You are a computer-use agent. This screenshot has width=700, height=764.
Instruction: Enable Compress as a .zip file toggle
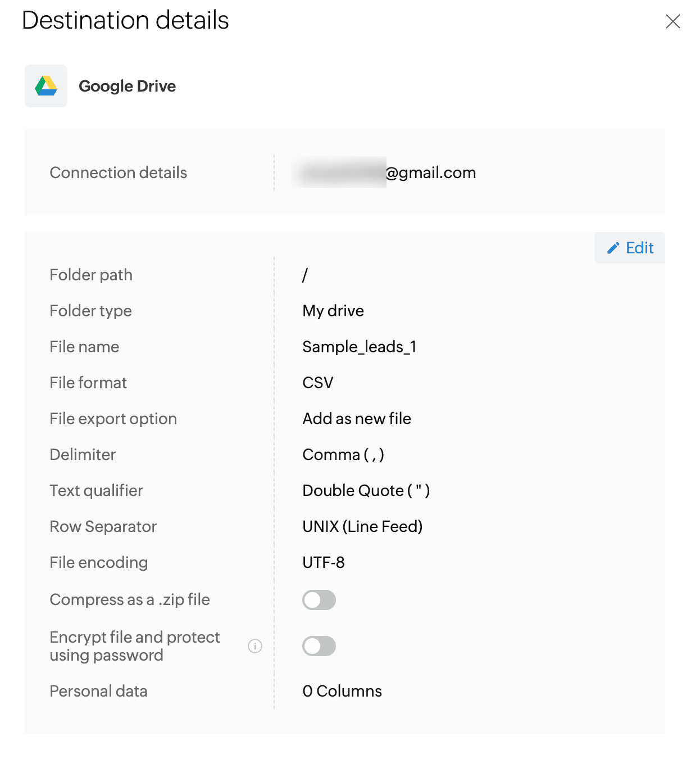[319, 600]
